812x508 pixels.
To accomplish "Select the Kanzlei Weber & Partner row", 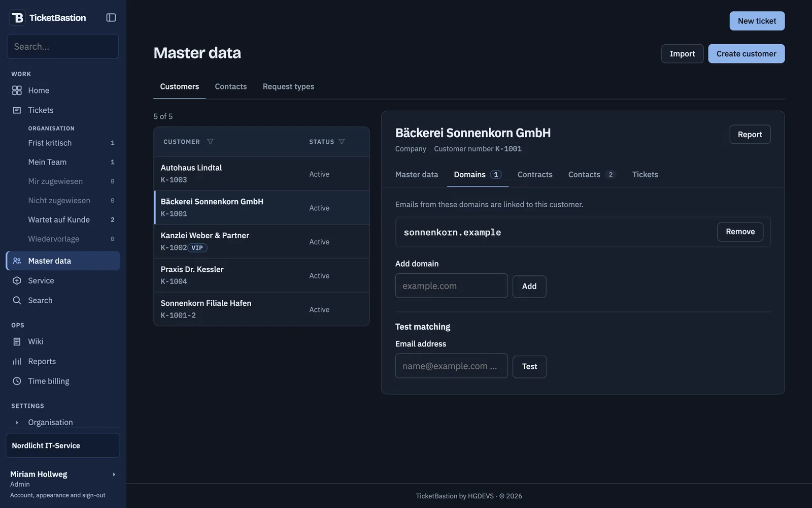I will point(262,241).
